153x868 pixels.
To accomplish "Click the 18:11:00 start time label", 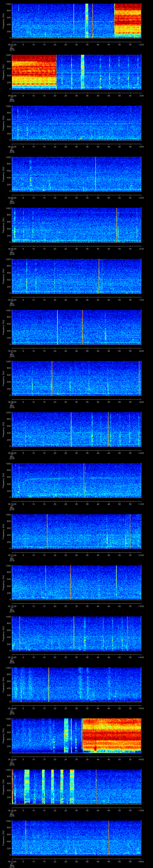I will tap(12, 555).
